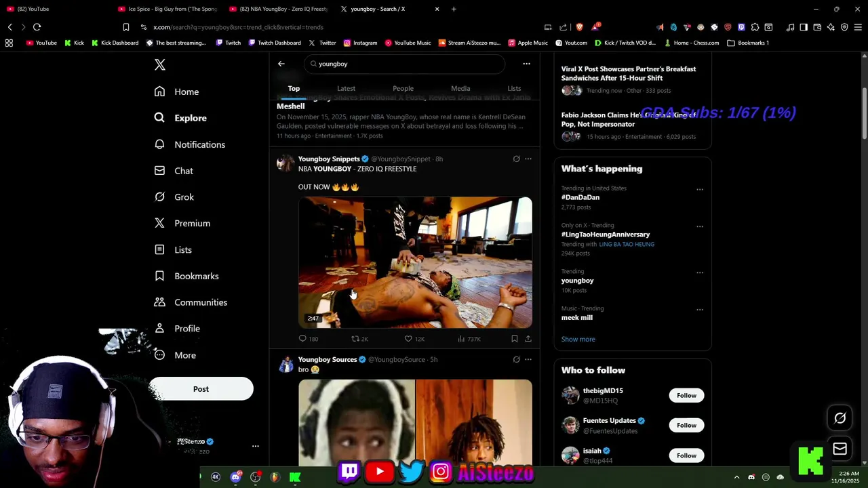Open more options for #LingTaoHeungAnniversary trend
Viewport: 868px width, 488px height.
700,227
